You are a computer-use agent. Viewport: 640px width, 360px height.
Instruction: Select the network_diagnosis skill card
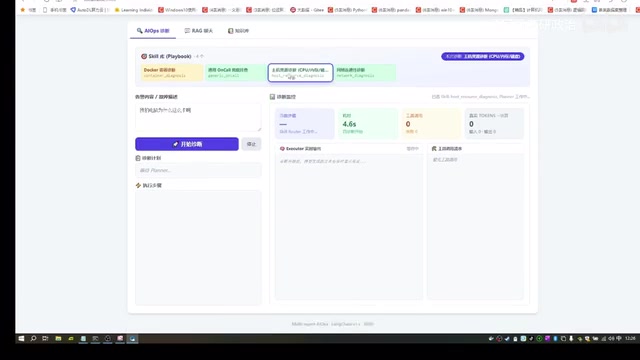click(x=365, y=73)
